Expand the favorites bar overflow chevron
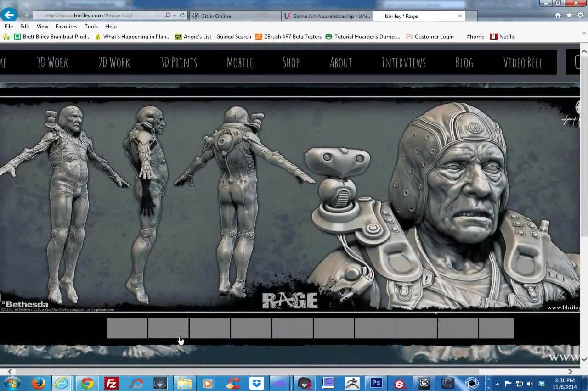The height and width of the screenshot is (391, 588). pos(584,34)
